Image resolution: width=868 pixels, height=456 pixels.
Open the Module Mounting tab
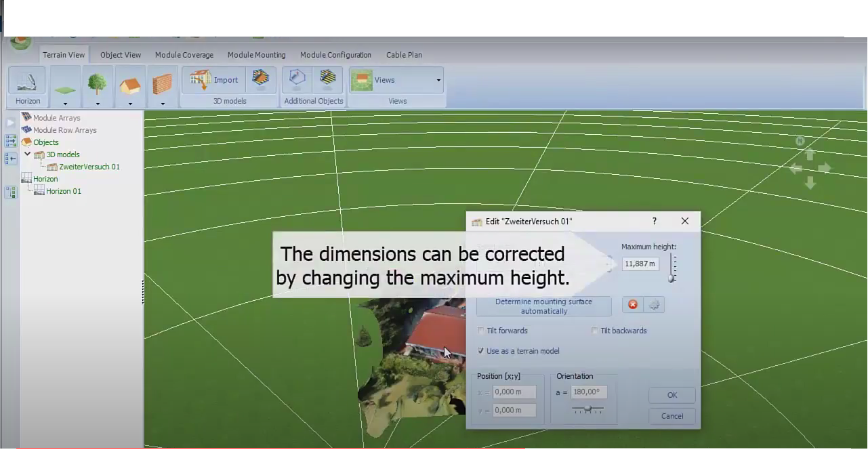(257, 55)
